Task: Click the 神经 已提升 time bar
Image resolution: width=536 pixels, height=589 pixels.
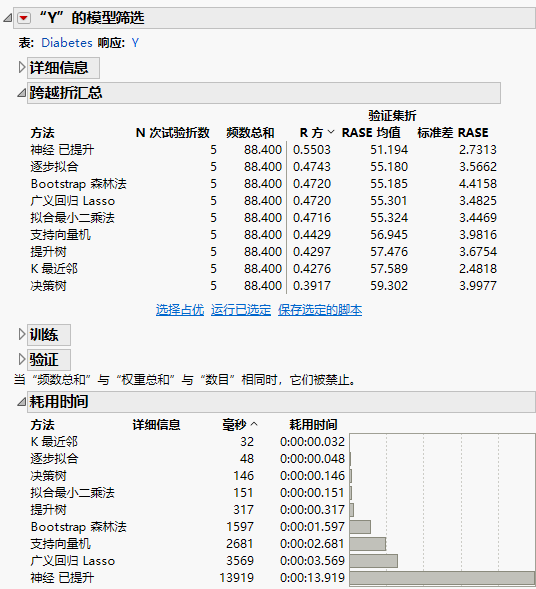Action: pyautogui.click(x=442, y=578)
